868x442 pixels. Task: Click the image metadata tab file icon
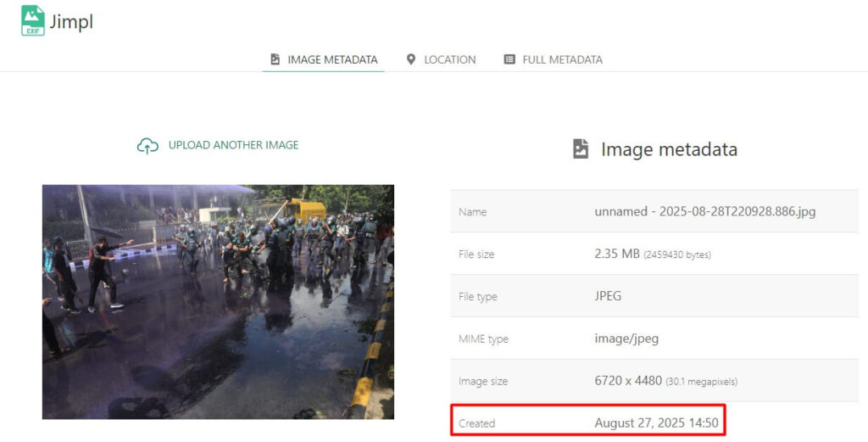click(x=275, y=59)
